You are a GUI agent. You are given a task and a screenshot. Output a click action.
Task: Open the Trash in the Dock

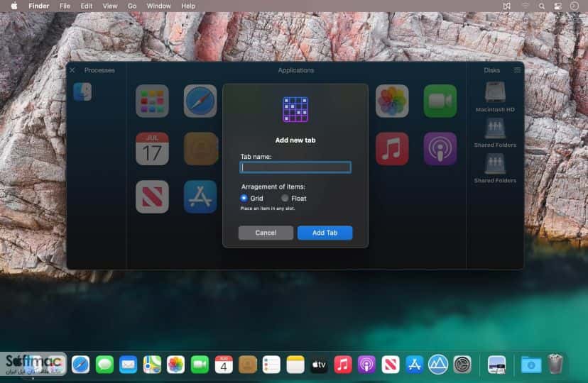(x=555, y=364)
